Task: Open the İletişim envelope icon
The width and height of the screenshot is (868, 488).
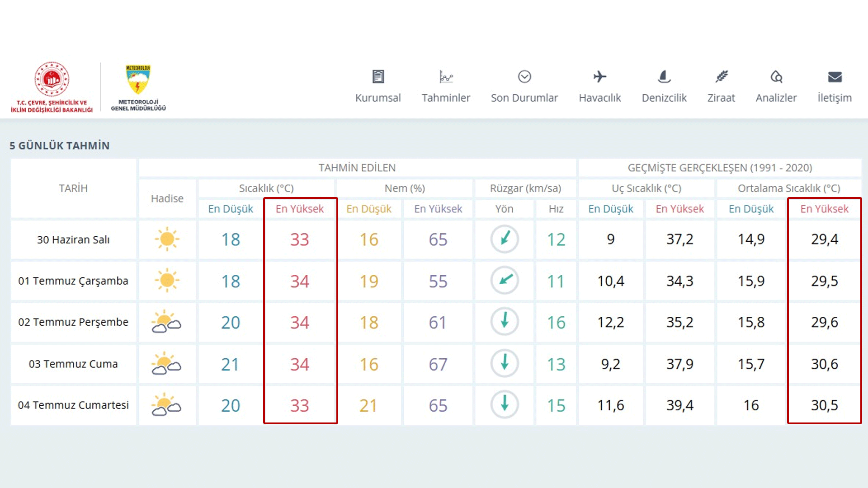Action: pos(835,77)
